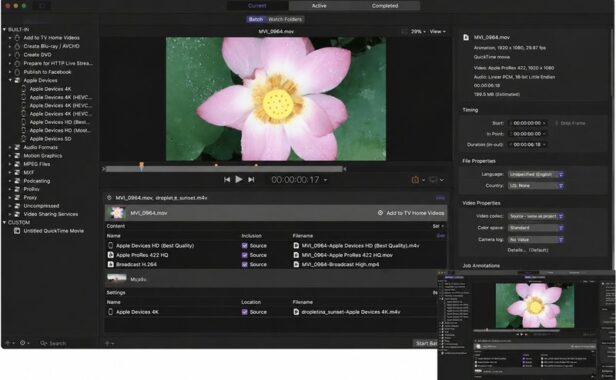Click the Podcasting group icon
This screenshot has height=380, width=616.
click(17, 181)
